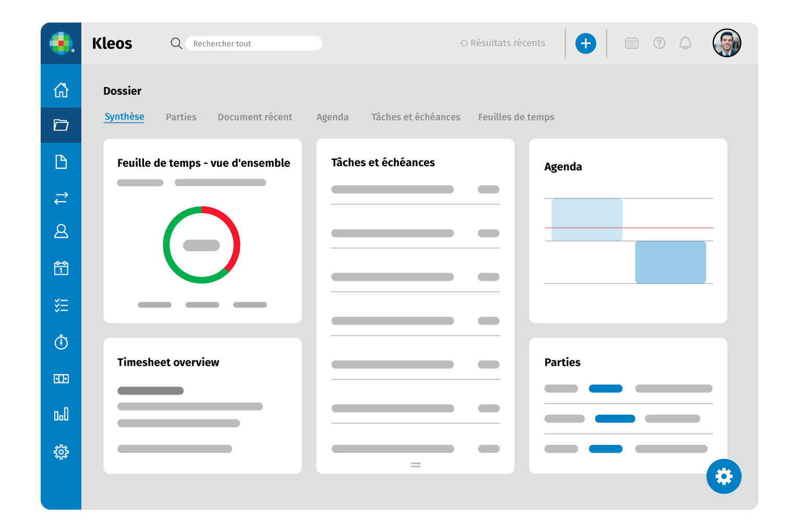Image resolution: width=799 pixels, height=532 pixels.
Task: Click the Résultats récents link
Action: (503, 43)
